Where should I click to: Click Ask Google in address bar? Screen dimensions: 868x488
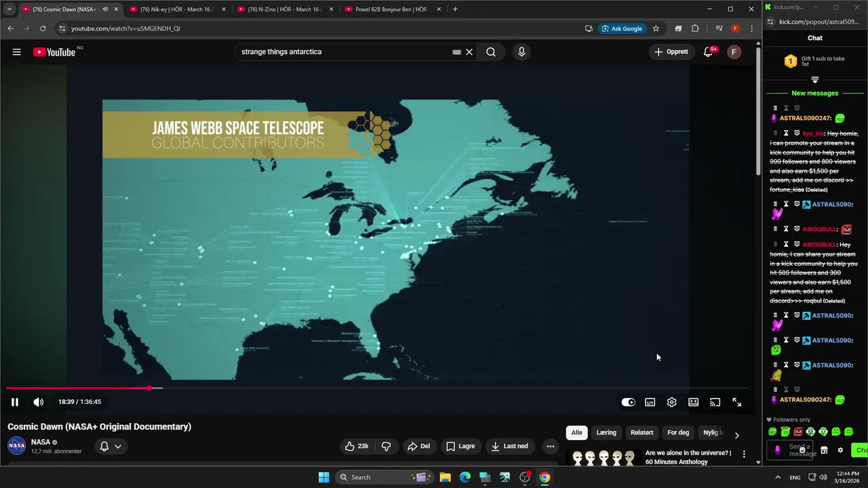pos(622,28)
